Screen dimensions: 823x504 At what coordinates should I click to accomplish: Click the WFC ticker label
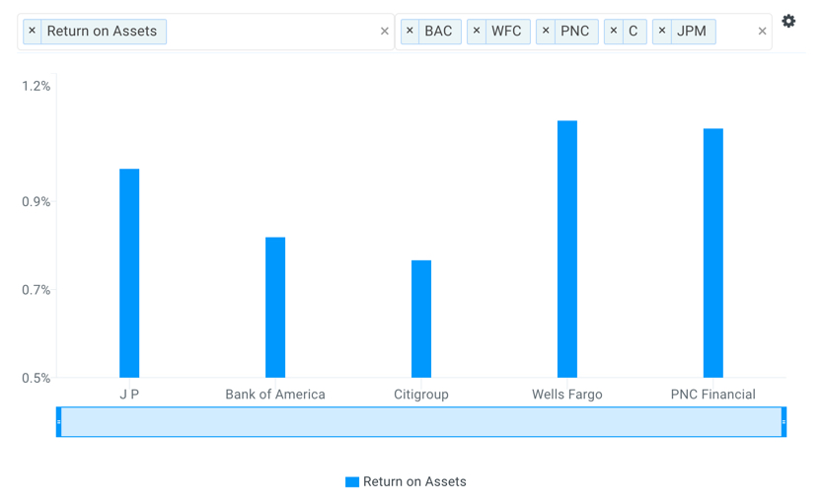pos(506,32)
